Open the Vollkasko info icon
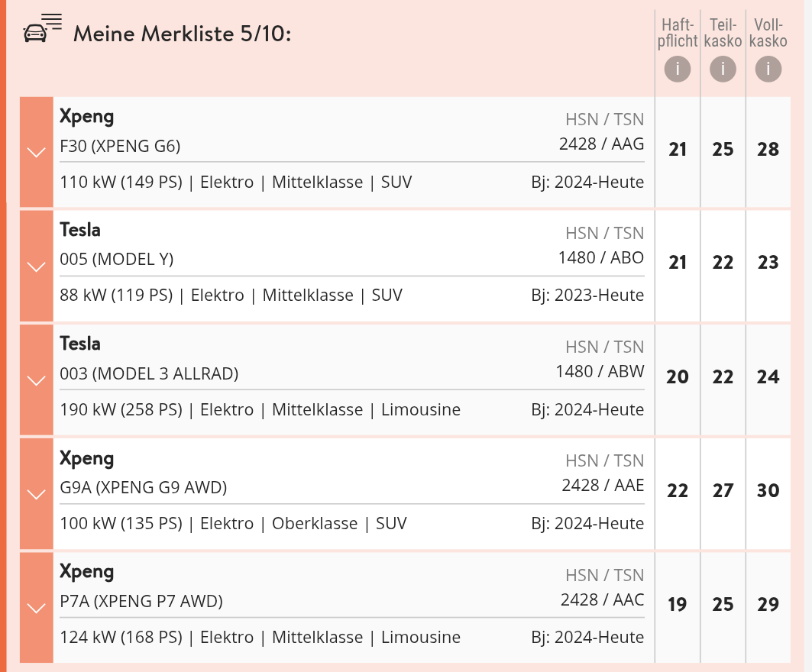Viewport: 812px width, 672px height. [x=768, y=69]
